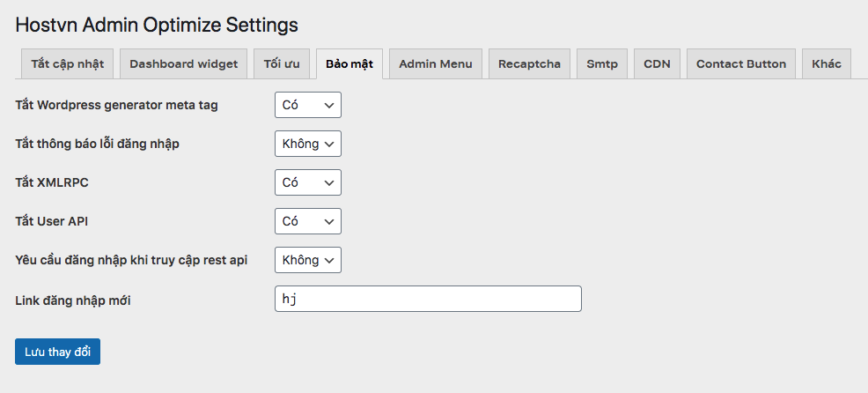Viewport: 868px width, 393px height.
Task: Click the Hostvn Admin Optimize Settings heading
Action: point(157,25)
